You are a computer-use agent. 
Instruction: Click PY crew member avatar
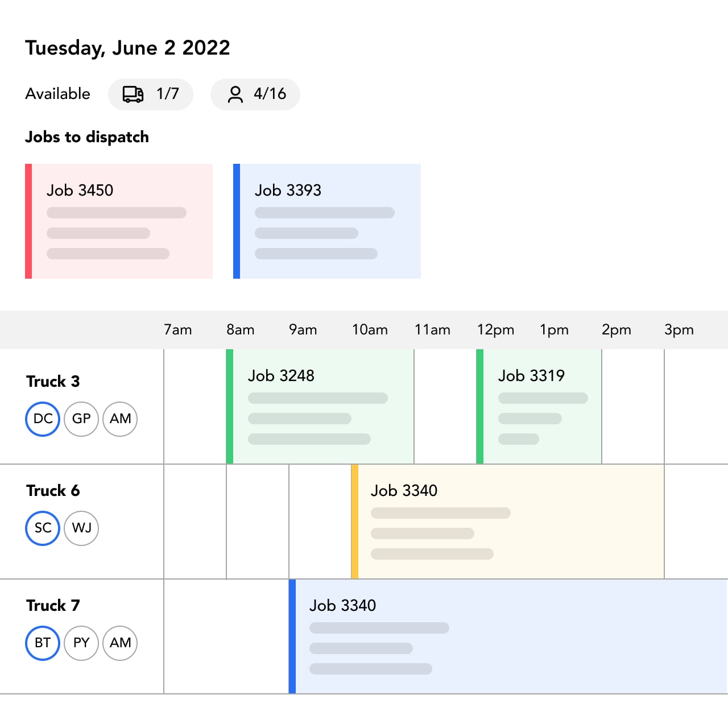81,643
